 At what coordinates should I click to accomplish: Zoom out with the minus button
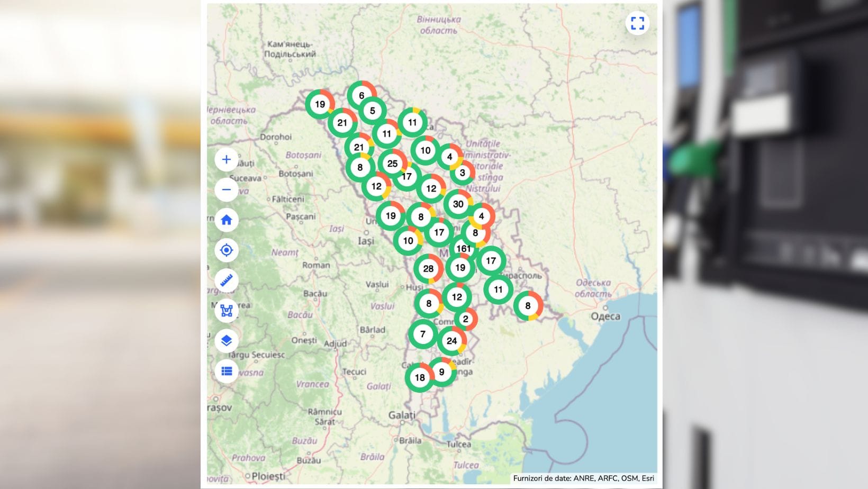click(227, 190)
